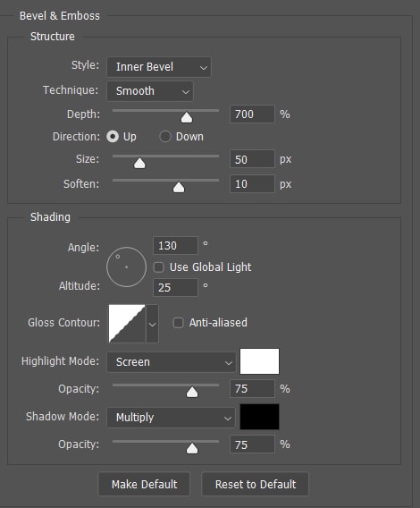Open the Highlight Mode dropdown set to Screen
The width and height of the screenshot is (420, 508).
coord(171,362)
